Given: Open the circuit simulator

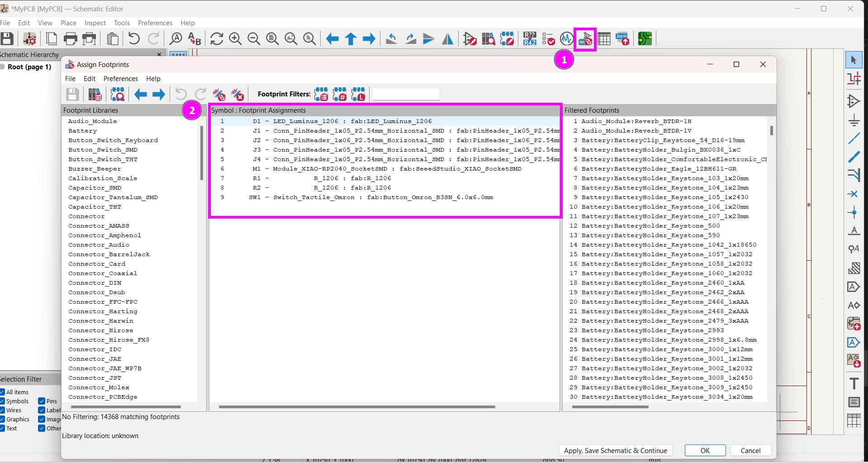Looking at the screenshot, I should 566,39.
